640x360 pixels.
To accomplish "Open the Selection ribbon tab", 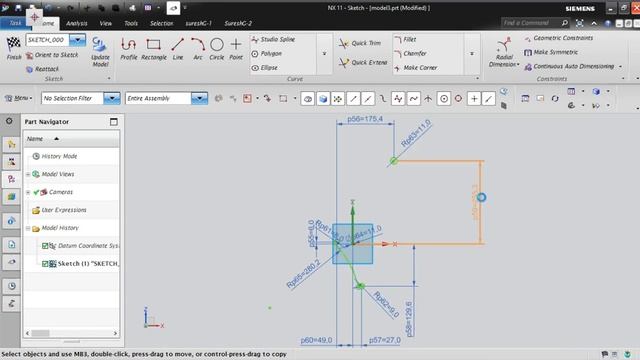I will (x=161, y=23).
